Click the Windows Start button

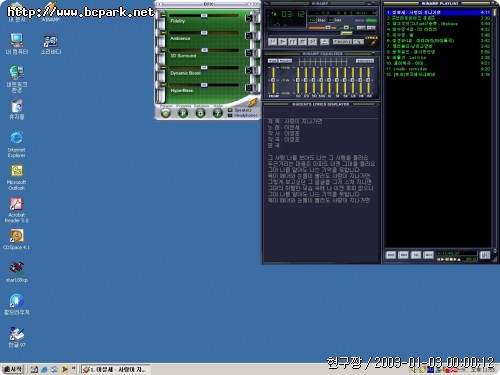(13, 369)
